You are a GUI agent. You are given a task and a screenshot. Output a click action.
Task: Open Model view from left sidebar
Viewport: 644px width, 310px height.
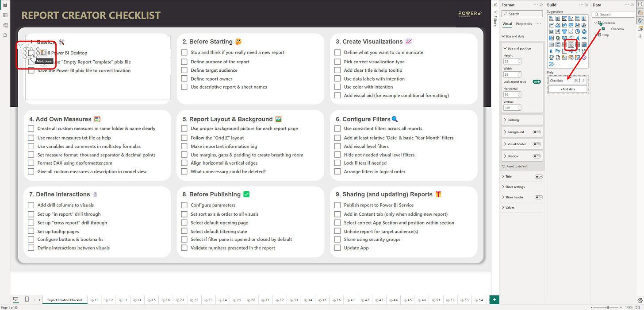5,25
